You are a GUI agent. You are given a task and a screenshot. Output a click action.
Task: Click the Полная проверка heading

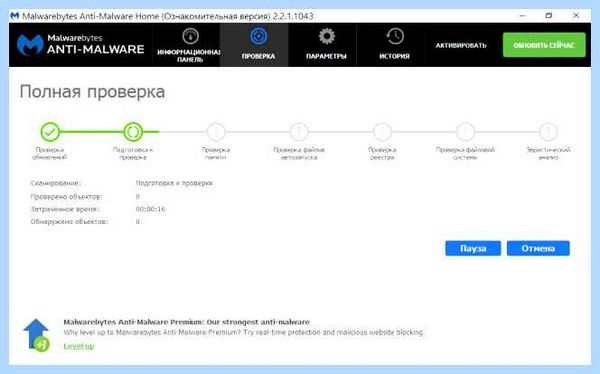pyautogui.click(x=92, y=92)
